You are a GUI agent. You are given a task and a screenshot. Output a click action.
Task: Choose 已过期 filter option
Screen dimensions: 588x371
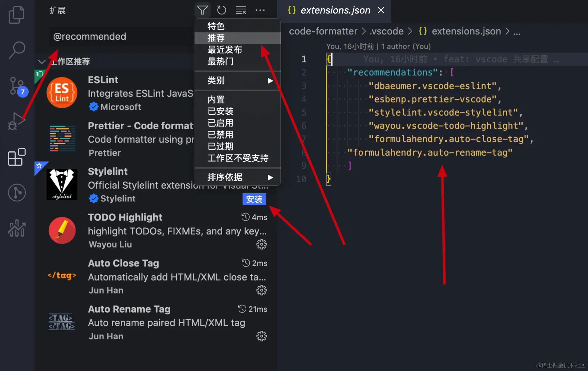point(237,146)
